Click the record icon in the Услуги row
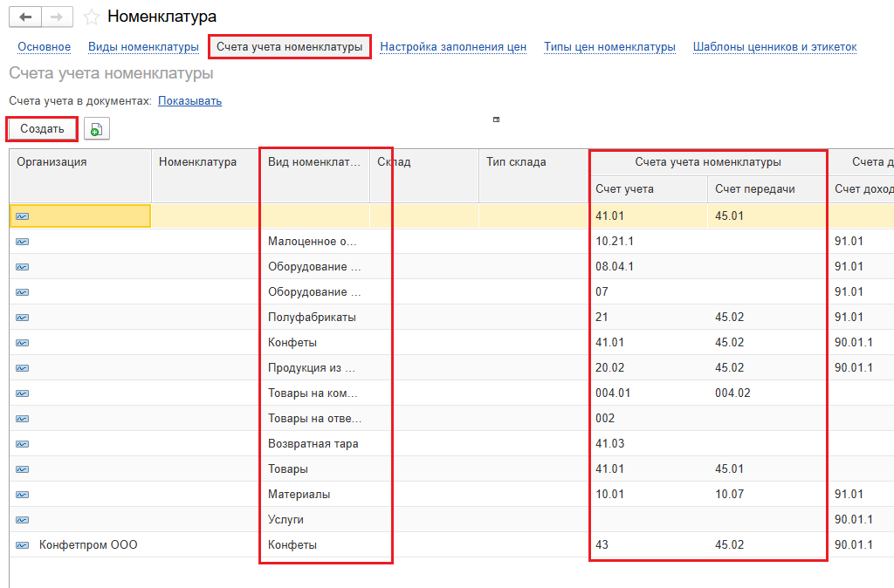This screenshot has width=894, height=588. click(x=22, y=520)
